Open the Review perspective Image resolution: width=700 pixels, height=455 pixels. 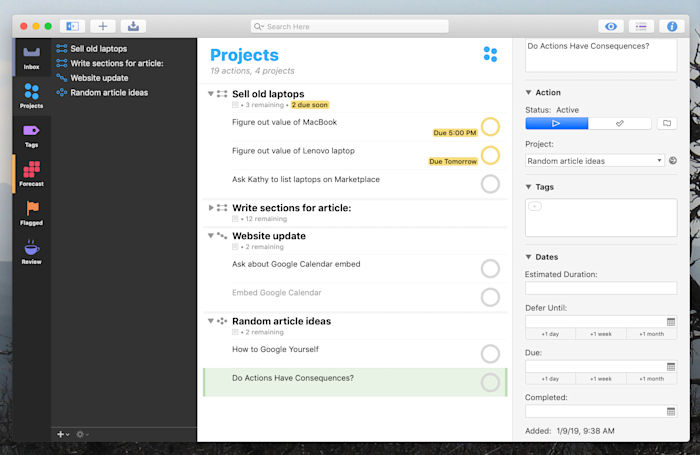[31, 250]
